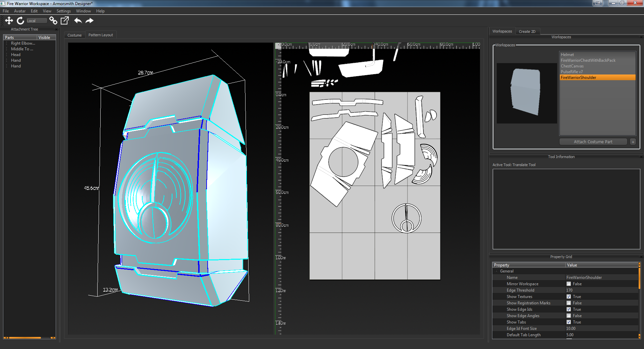Redo with the forward arrow icon

tap(90, 21)
